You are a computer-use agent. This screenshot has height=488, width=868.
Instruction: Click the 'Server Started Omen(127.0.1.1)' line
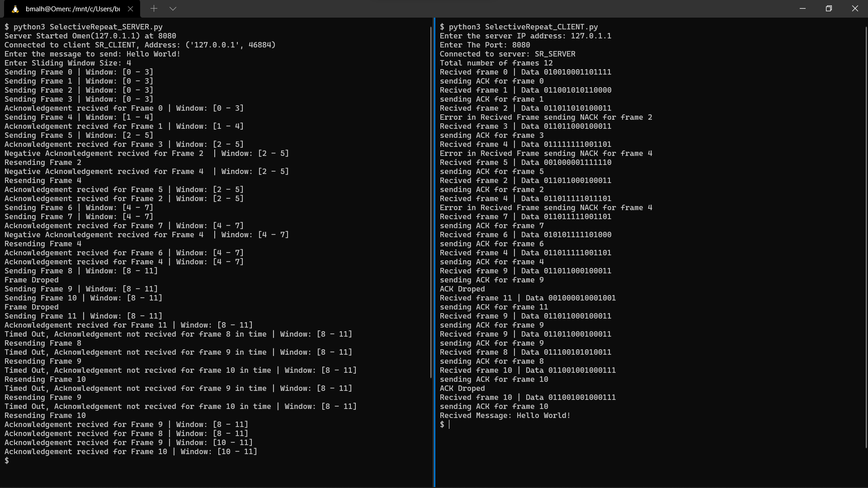coord(90,36)
